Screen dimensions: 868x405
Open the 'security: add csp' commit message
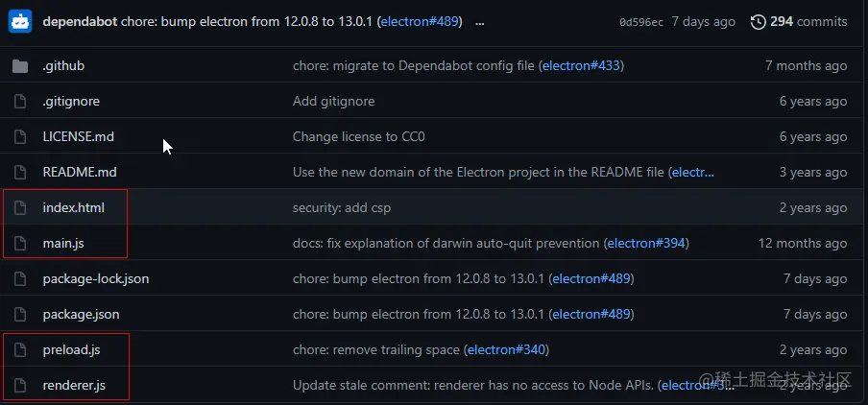point(341,208)
